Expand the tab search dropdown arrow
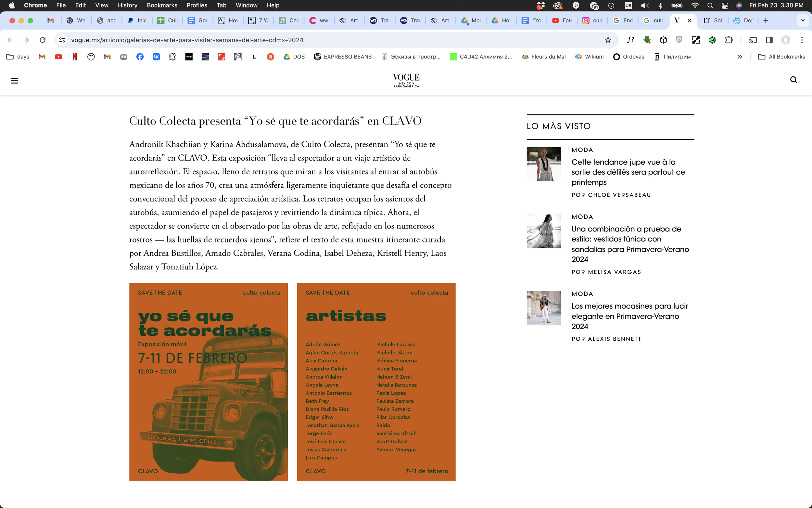This screenshot has height=508, width=812. click(803, 20)
